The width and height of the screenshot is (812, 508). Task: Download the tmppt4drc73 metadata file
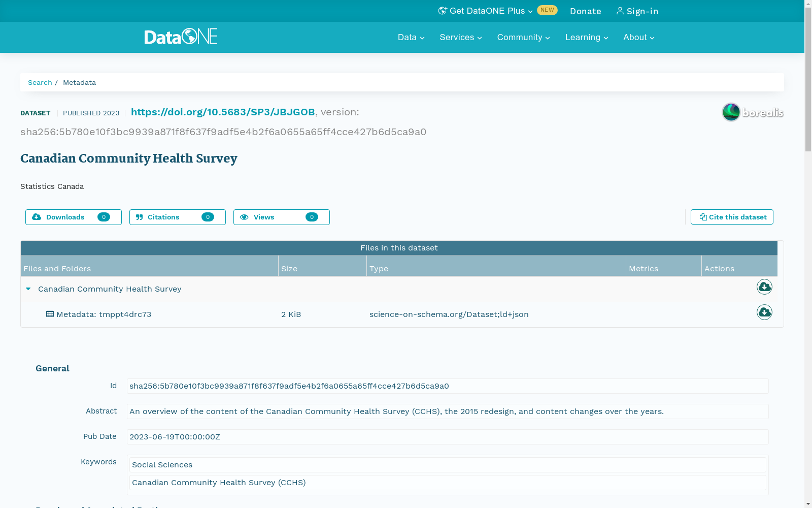(x=764, y=312)
